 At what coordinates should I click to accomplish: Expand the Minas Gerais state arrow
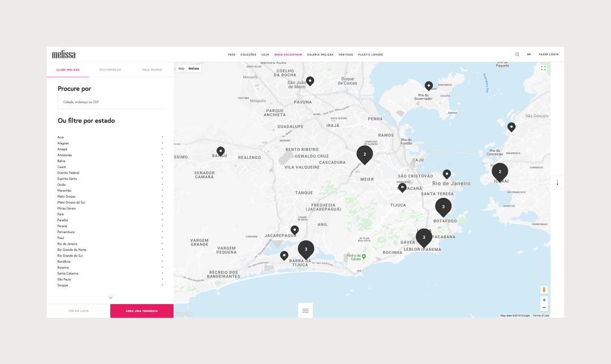(x=162, y=208)
